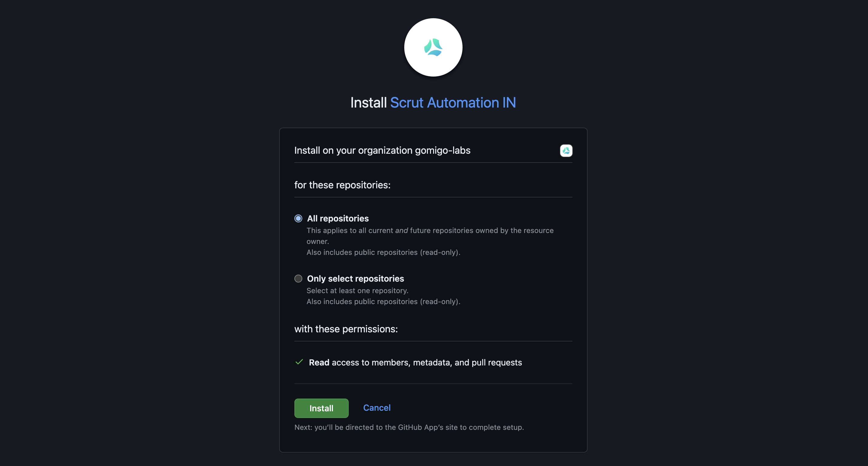Viewport: 868px width, 466px height.
Task: Click 'Install on your organization gomigo-labs' text
Action: click(x=382, y=150)
